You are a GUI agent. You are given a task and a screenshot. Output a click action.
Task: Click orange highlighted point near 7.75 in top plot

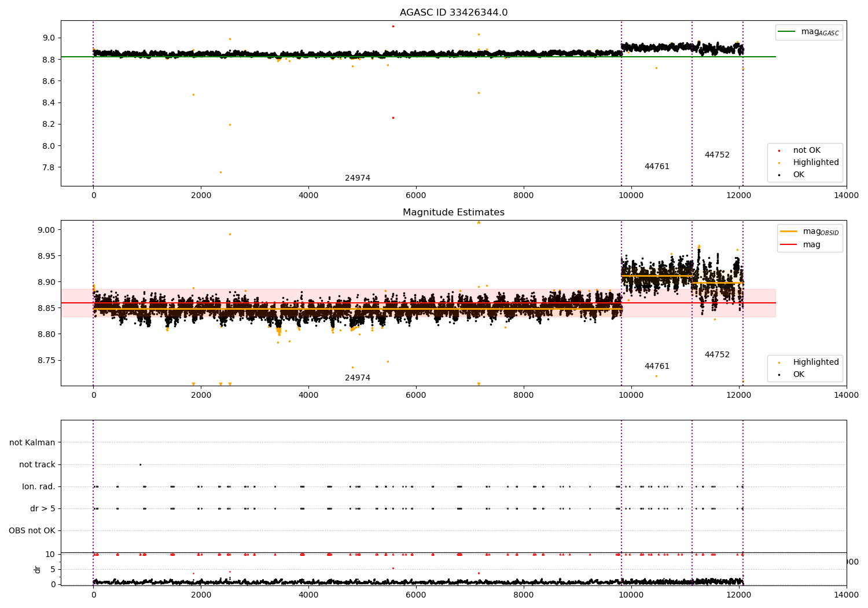220,172
